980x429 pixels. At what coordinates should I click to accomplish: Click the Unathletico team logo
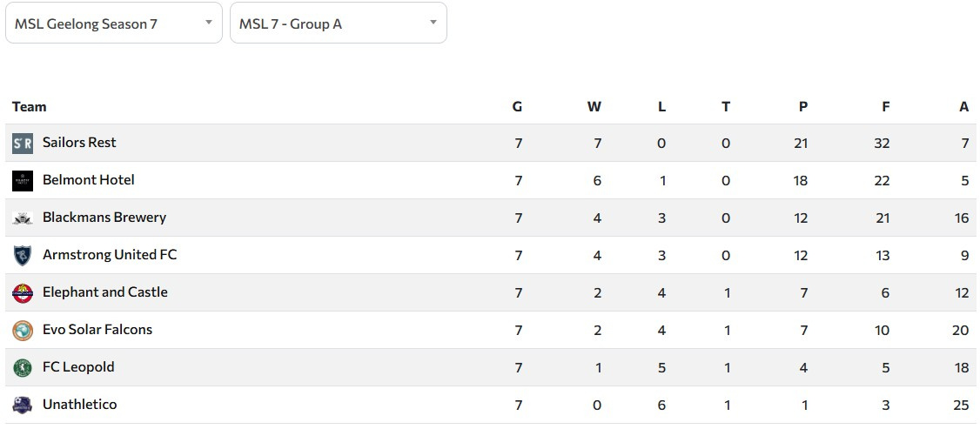tap(23, 406)
